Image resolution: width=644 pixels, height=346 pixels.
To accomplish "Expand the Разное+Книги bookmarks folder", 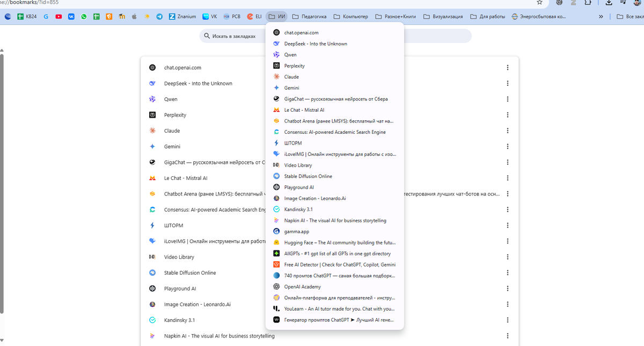I will (396, 17).
